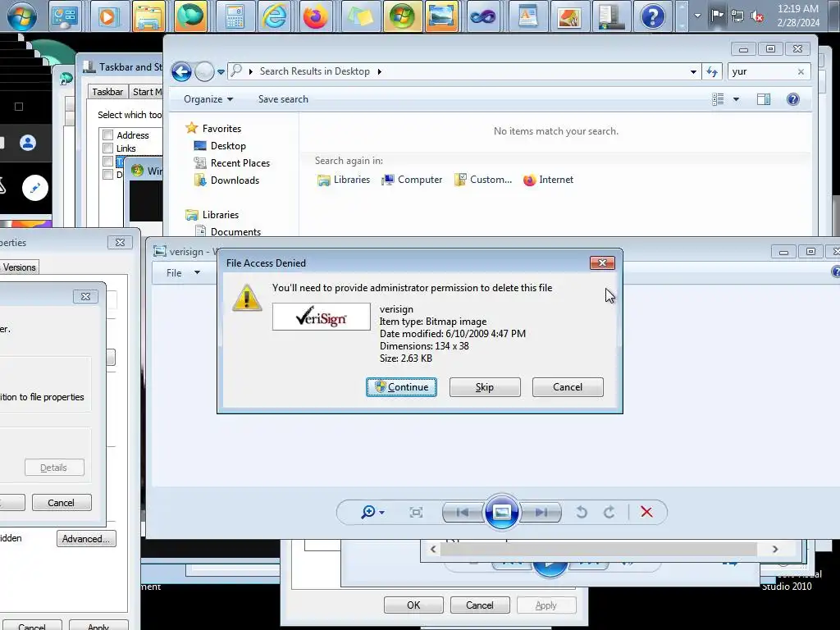
Task: Rotate the photo clockwise
Action: tap(609, 513)
